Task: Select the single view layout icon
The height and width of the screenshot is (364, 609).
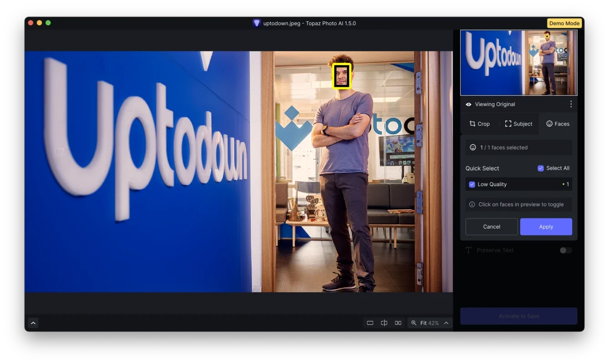Action: point(370,323)
